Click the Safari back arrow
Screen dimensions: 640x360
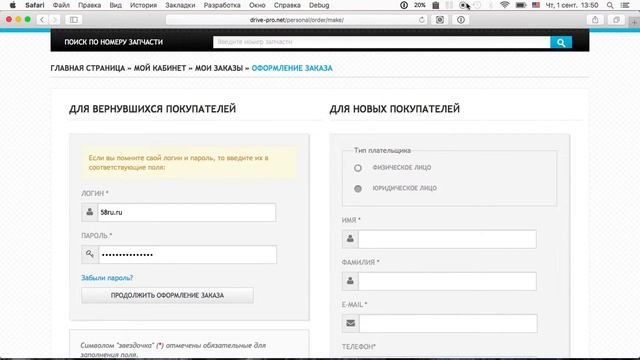point(42,20)
